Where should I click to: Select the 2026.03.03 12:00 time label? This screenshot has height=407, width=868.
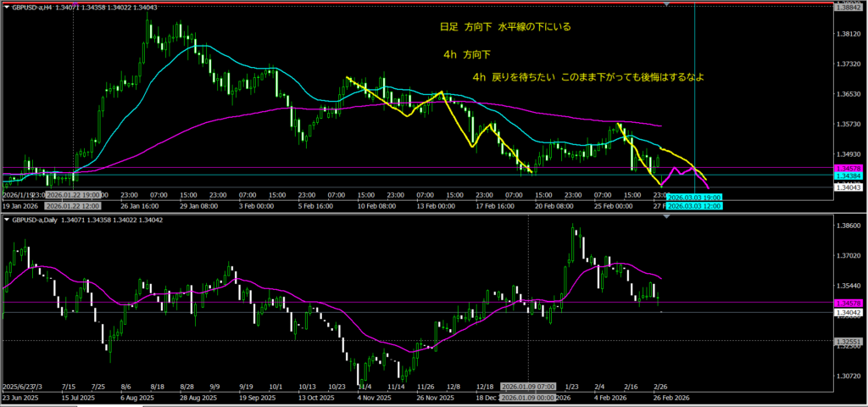pos(693,206)
